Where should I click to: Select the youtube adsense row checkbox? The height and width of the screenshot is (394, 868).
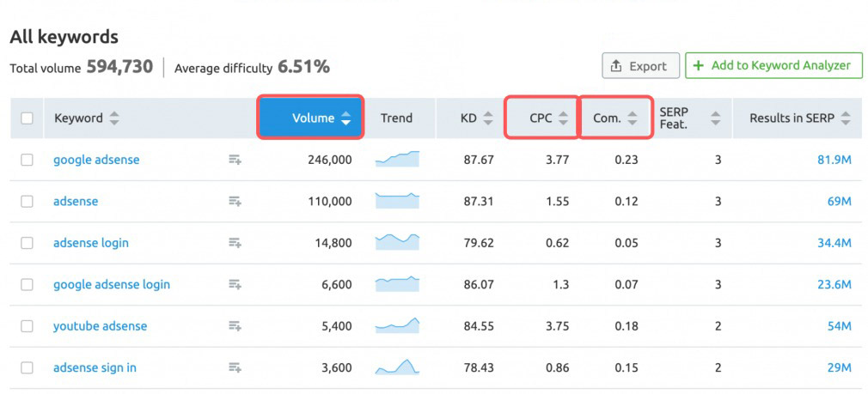[x=27, y=326]
